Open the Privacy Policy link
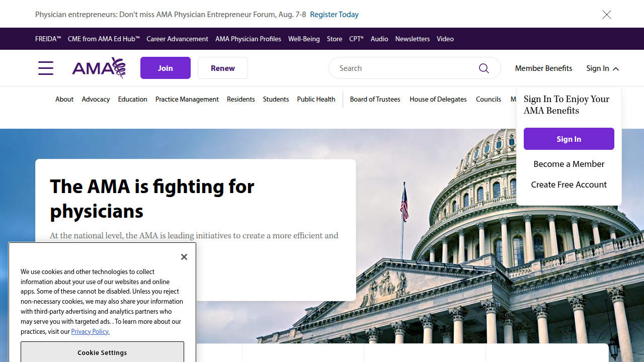Image resolution: width=644 pixels, height=362 pixels. click(x=90, y=331)
